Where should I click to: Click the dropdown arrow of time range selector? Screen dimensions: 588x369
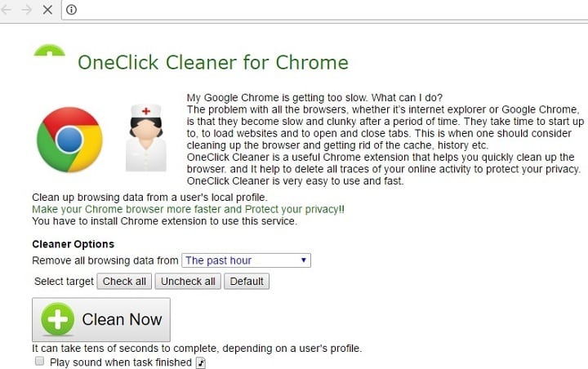pos(303,260)
